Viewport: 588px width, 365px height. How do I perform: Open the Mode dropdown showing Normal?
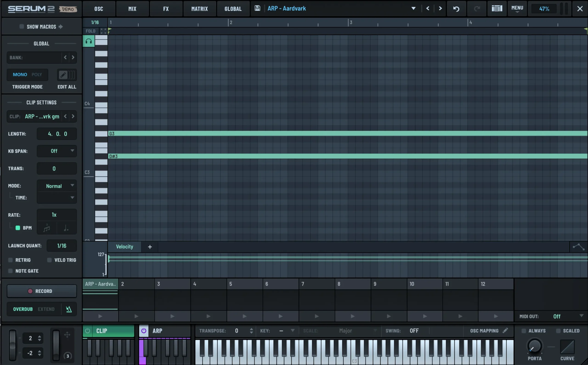[x=57, y=186]
